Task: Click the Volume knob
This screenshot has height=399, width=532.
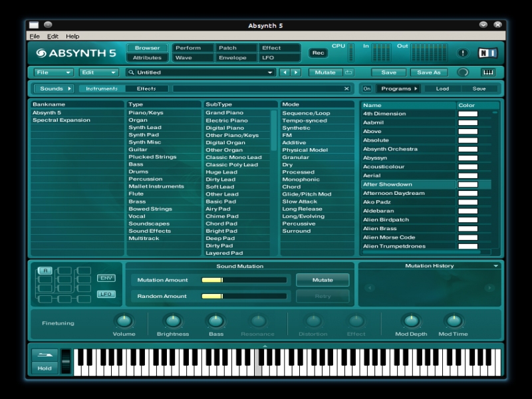Action: click(x=124, y=321)
